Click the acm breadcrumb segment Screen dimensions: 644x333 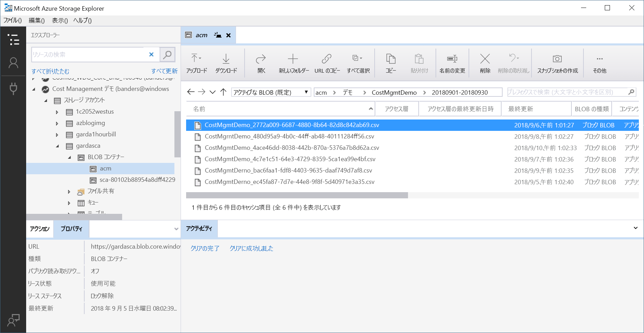[321, 92]
